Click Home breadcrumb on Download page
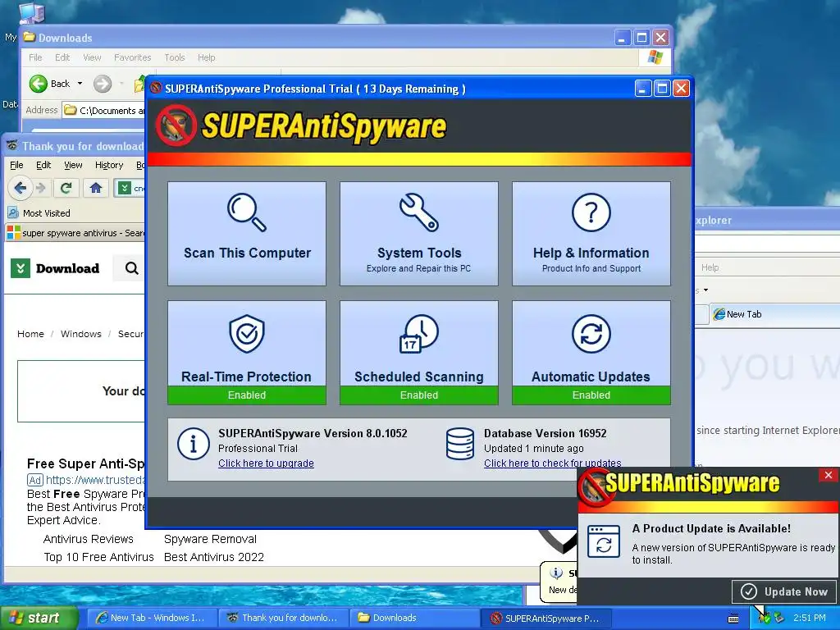Image resolution: width=840 pixels, height=630 pixels. 30,334
